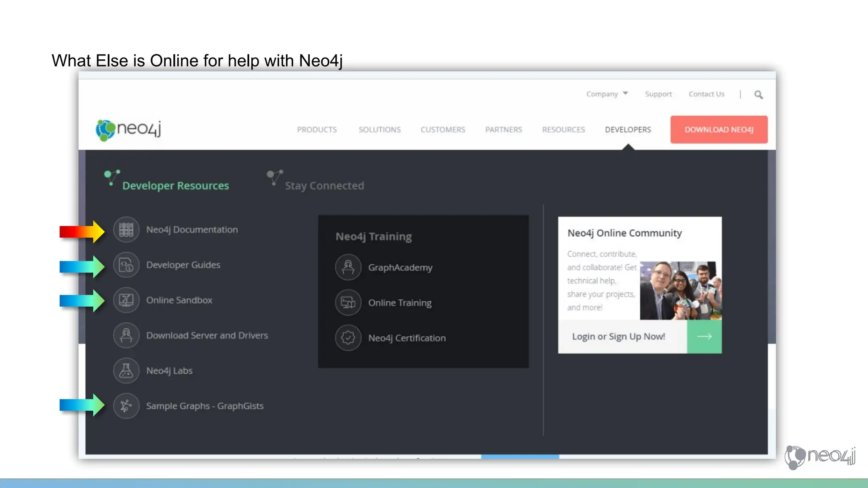Click Login or Sign Up Now!
Image resolution: width=868 pixels, height=488 pixels.
pos(618,336)
